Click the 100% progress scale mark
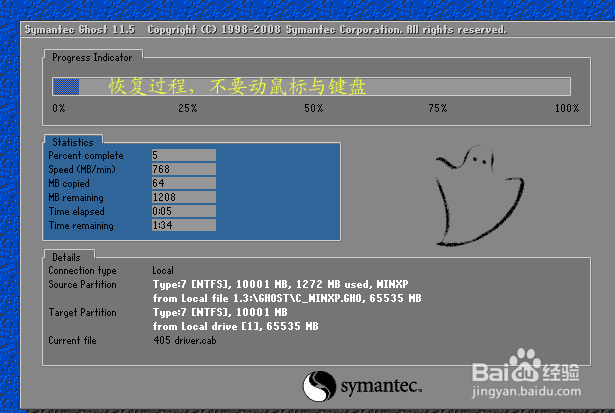 (x=567, y=108)
